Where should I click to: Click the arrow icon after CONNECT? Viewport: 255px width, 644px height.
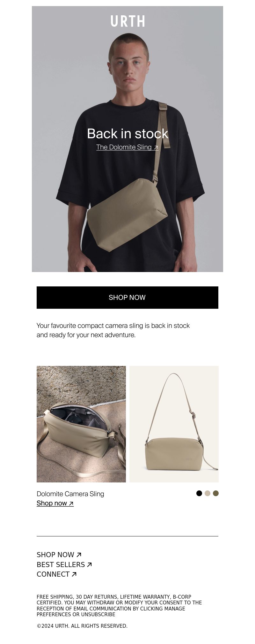74,574
